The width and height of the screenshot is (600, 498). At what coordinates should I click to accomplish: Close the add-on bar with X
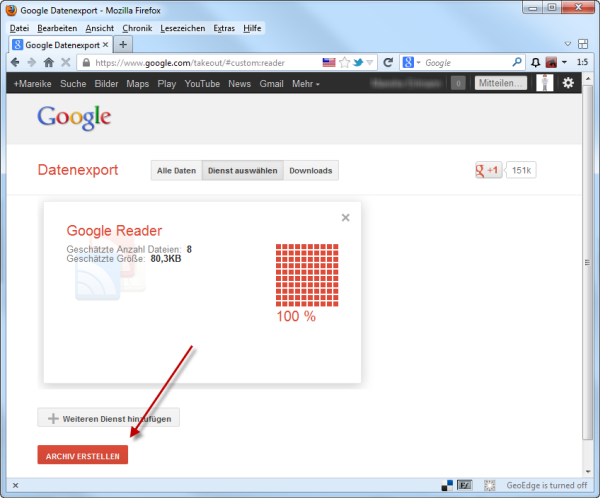coord(15,485)
